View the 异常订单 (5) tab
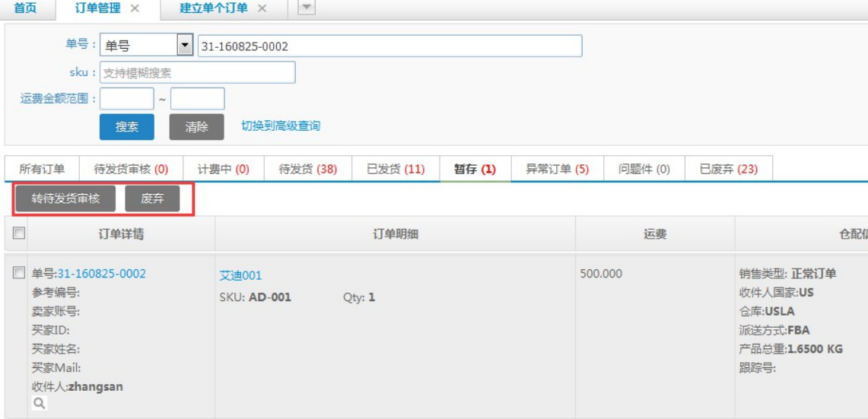Image resolution: width=868 pixels, height=419 pixels. (x=557, y=169)
